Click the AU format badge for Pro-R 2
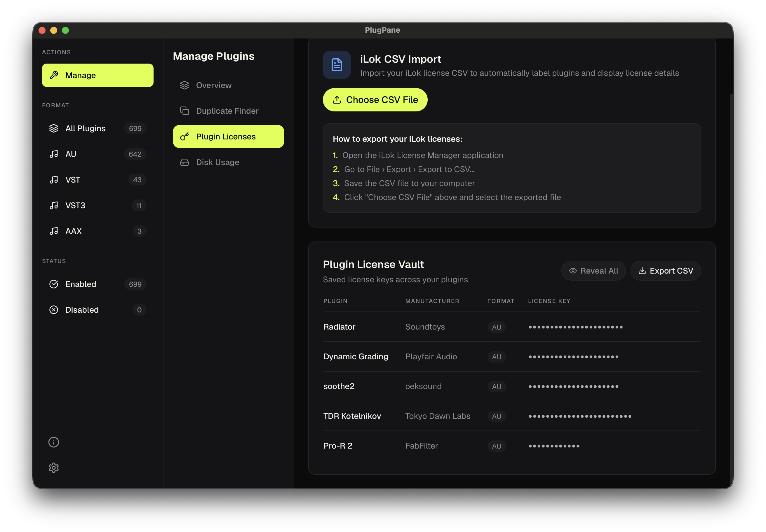The width and height of the screenshot is (766, 532). [497, 446]
